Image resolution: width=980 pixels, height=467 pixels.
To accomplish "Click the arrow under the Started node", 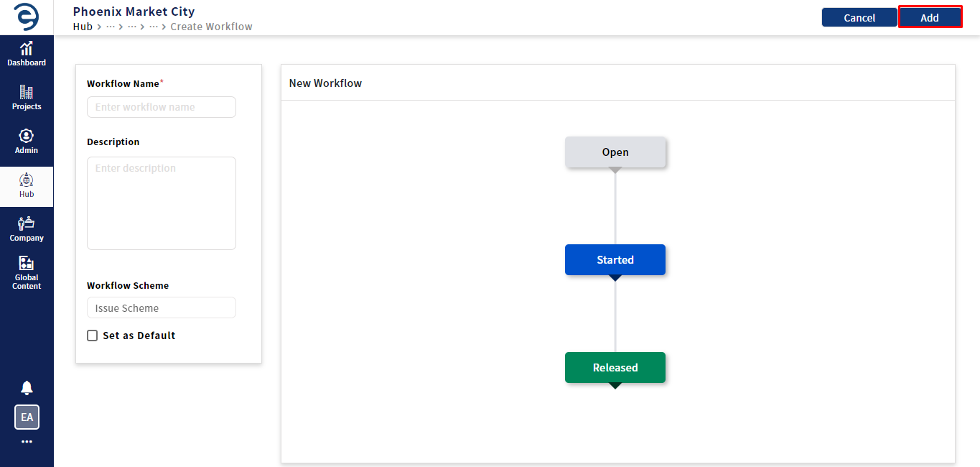I will (615, 278).
